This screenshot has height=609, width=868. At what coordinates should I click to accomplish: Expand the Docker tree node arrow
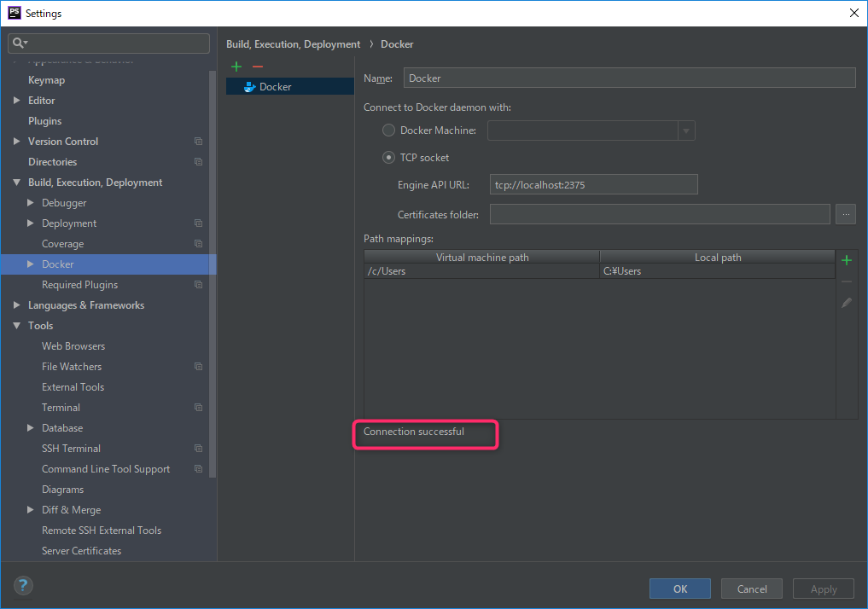coord(31,264)
